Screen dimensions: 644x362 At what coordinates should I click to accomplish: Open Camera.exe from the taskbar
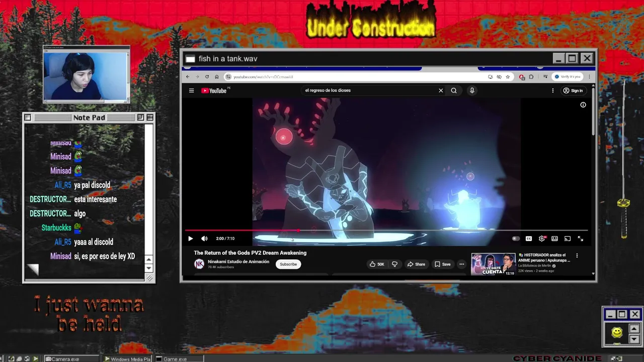(71, 359)
